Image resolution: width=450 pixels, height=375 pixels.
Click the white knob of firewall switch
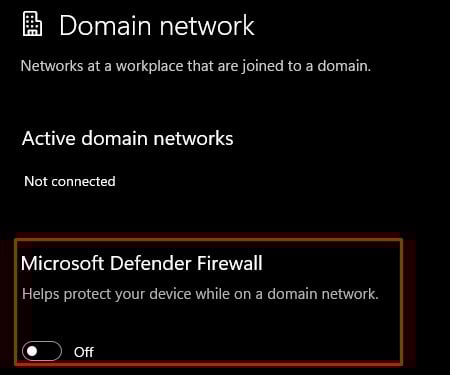[32, 351]
